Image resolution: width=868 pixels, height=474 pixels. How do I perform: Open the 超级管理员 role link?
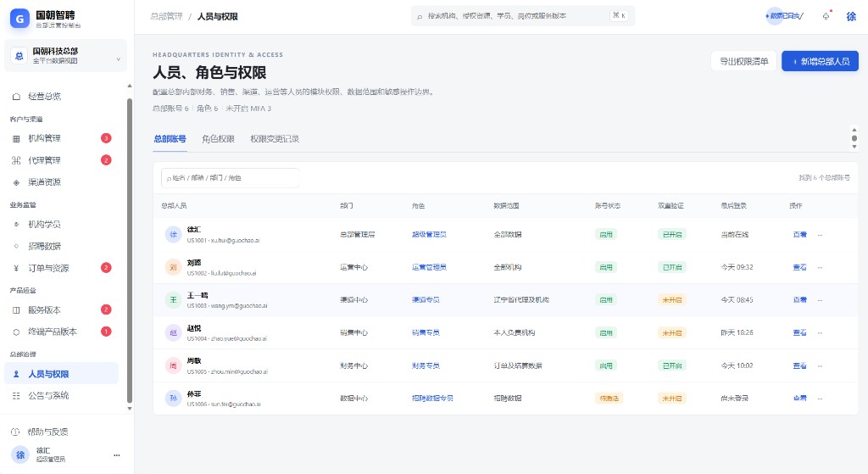tap(429, 235)
